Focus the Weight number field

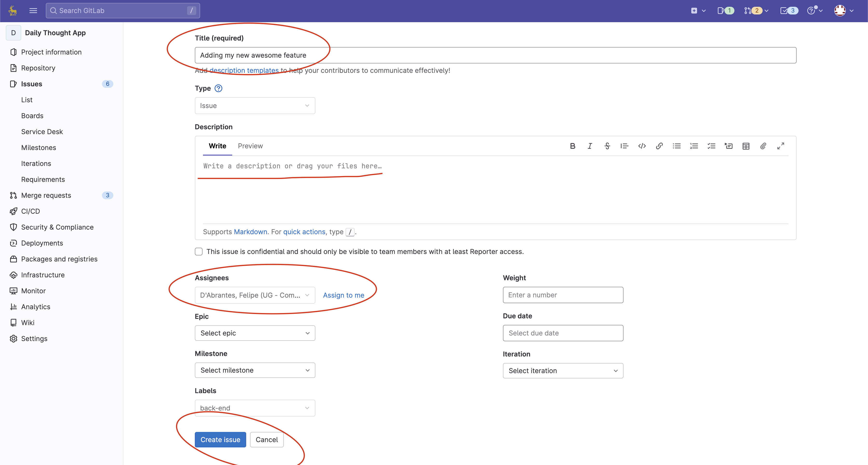[x=563, y=295]
